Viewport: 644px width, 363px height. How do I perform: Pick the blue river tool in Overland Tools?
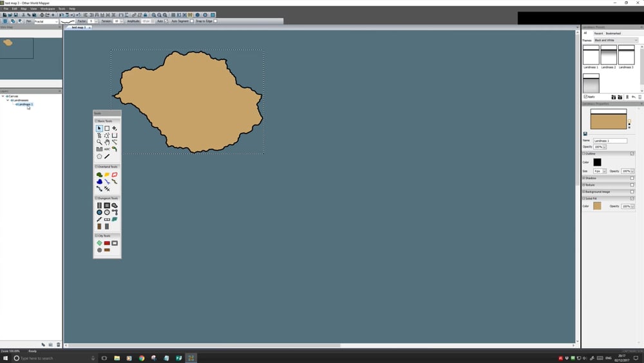pos(107,181)
